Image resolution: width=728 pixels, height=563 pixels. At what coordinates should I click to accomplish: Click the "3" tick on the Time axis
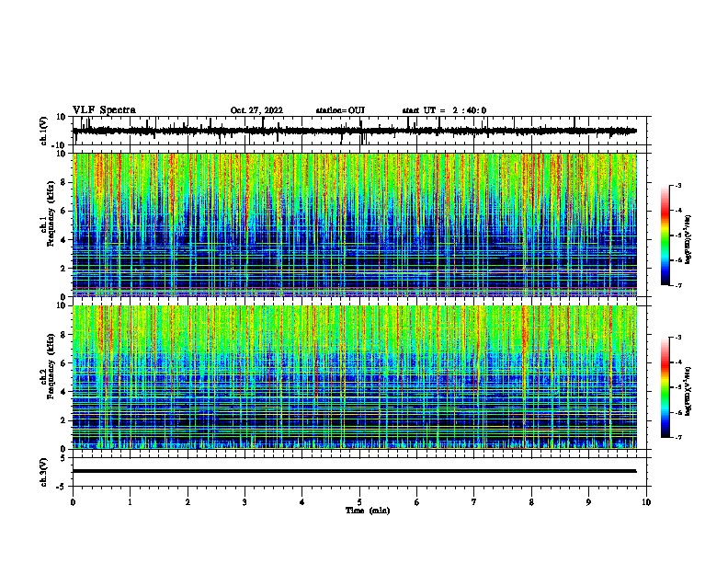click(245, 502)
